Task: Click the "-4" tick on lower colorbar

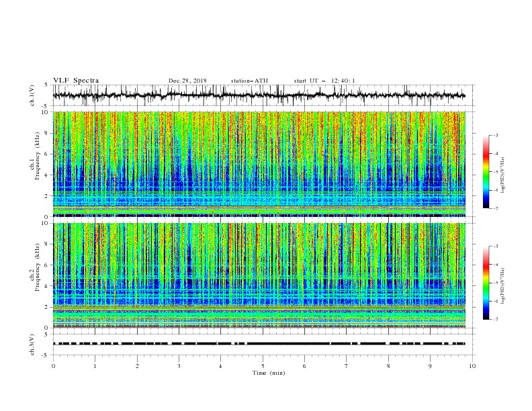Action: pyautogui.click(x=496, y=265)
